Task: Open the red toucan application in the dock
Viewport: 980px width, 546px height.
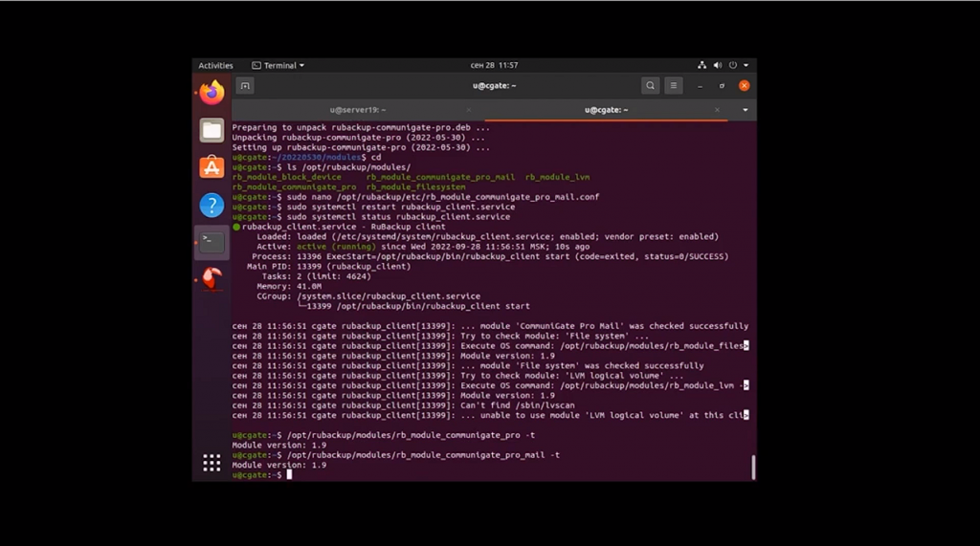Action: point(212,278)
